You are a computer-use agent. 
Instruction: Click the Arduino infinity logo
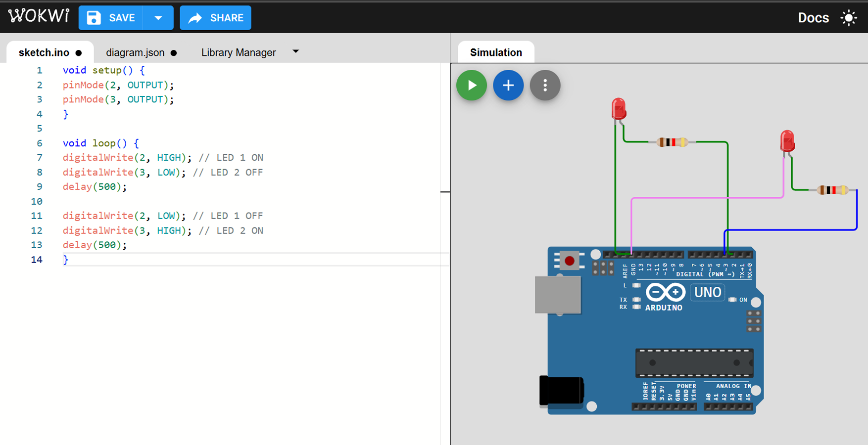665,292
